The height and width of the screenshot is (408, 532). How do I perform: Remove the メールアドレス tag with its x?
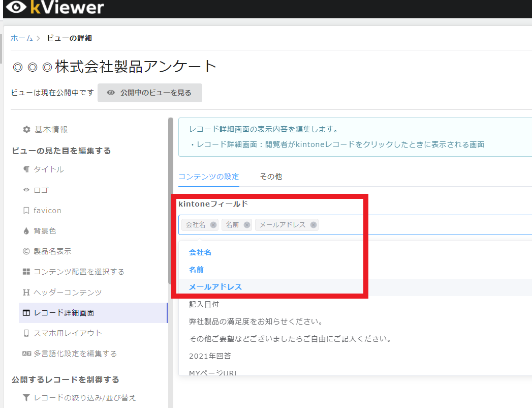314,225
